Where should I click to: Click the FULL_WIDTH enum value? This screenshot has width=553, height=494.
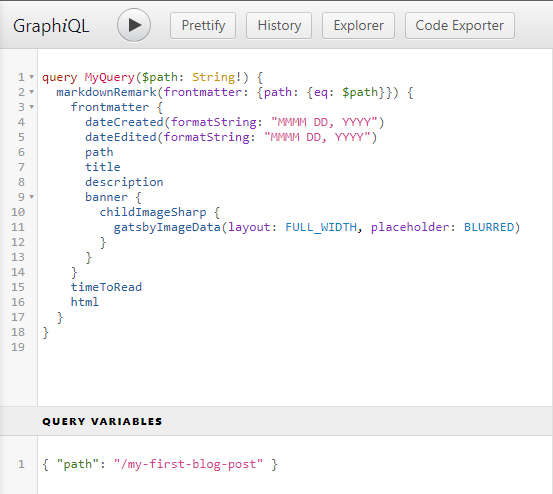click(x=321, y=227)
